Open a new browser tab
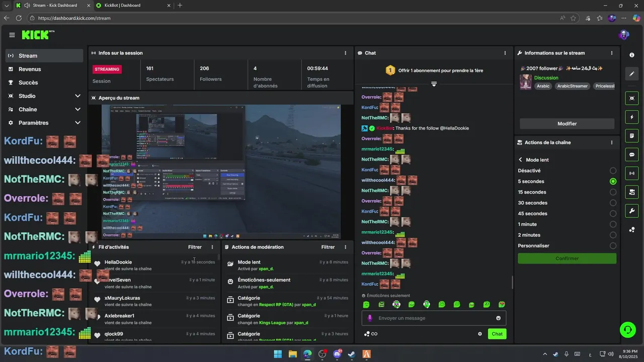 tap(180, 5)
